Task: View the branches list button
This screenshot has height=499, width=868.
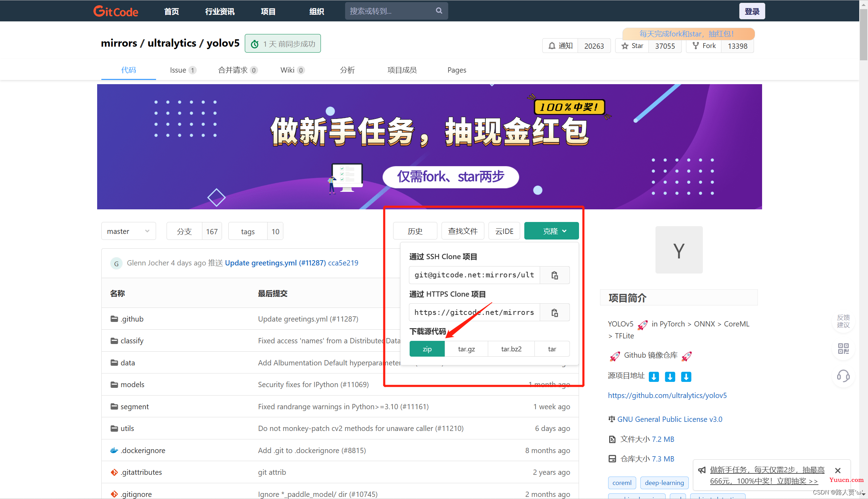Action: coord(194,231)
